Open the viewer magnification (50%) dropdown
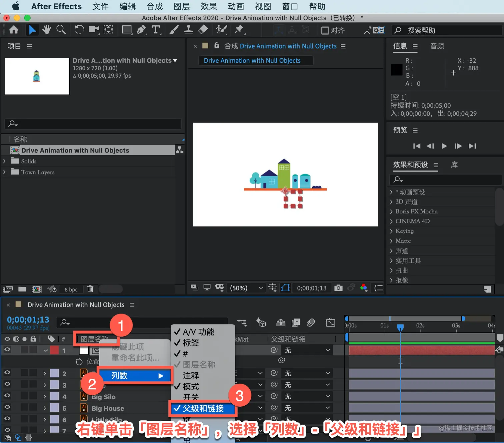This screenshot has height=443, width=504. (x=246, y=288)
